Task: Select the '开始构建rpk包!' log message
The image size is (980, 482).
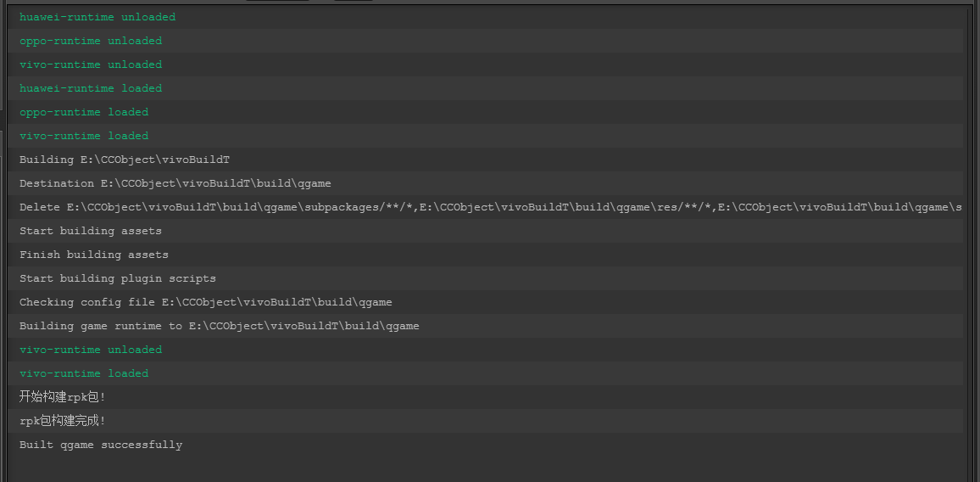Action: tap(63, 397)
